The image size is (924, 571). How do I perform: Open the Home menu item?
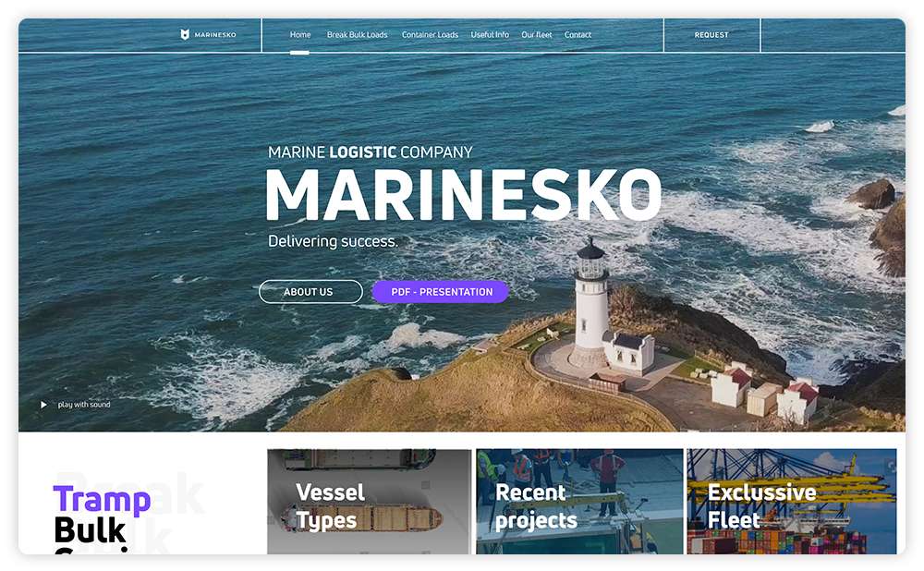tap(300, 35)
